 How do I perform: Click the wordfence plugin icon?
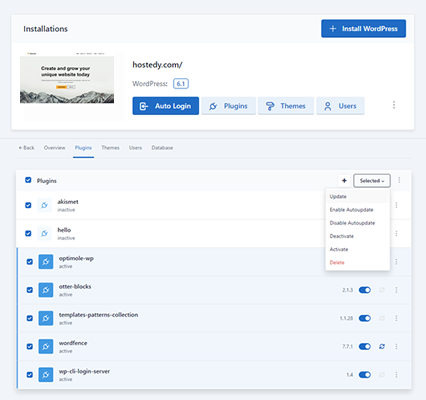coord(46,346)
